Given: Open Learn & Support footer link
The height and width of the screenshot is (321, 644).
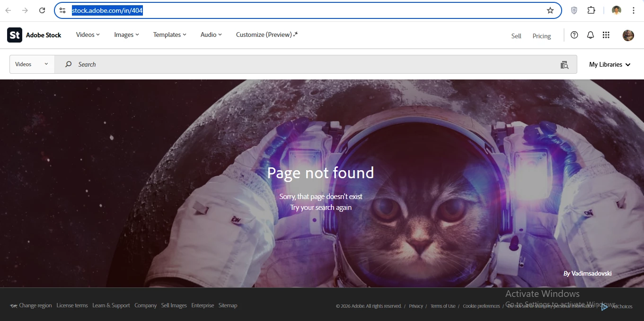Looking at the screenshot, I should pos(111,305).
